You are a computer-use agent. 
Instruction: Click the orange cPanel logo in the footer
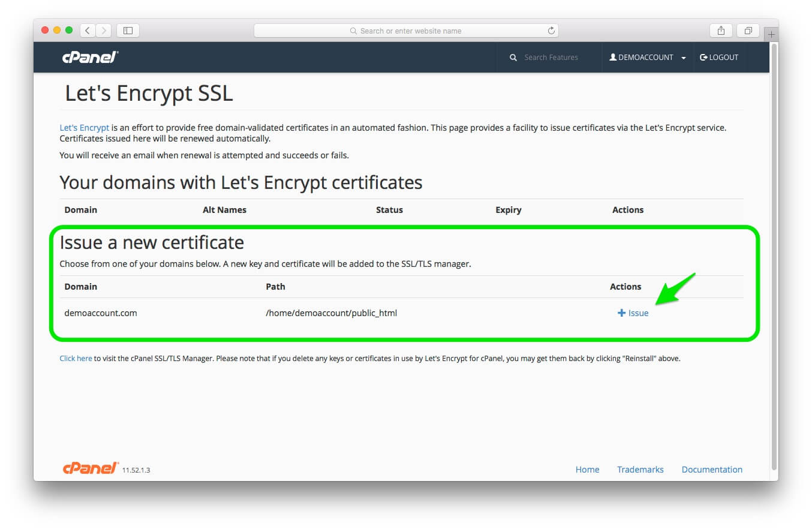point(91,468)
